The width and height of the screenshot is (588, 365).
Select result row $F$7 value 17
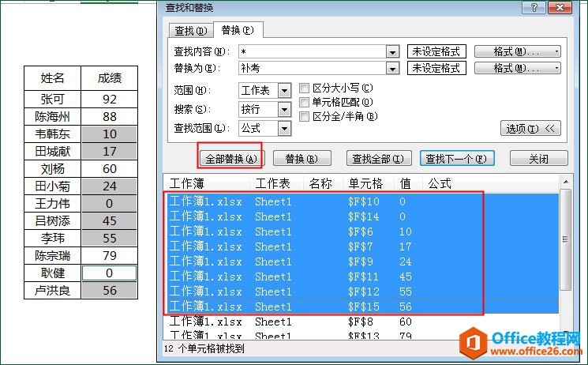[x=361, y=246]
